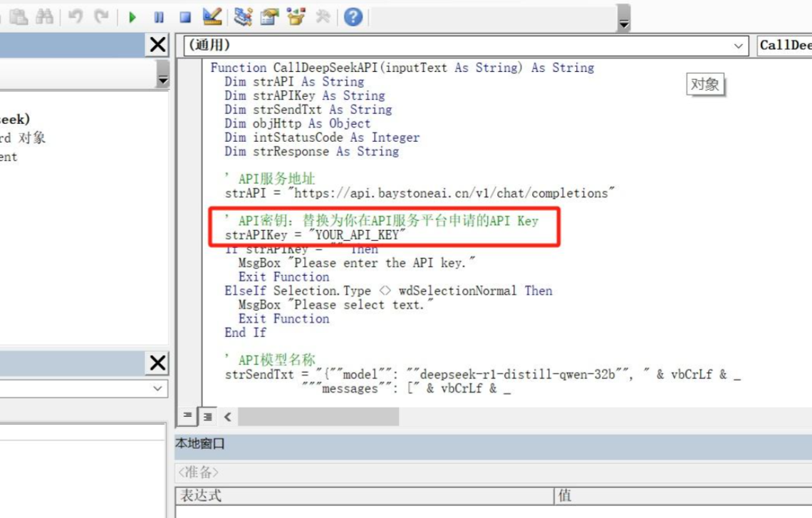812x518 pixels.
Task: Select the 'rd 对象' tree item
Action: point(22,138)
